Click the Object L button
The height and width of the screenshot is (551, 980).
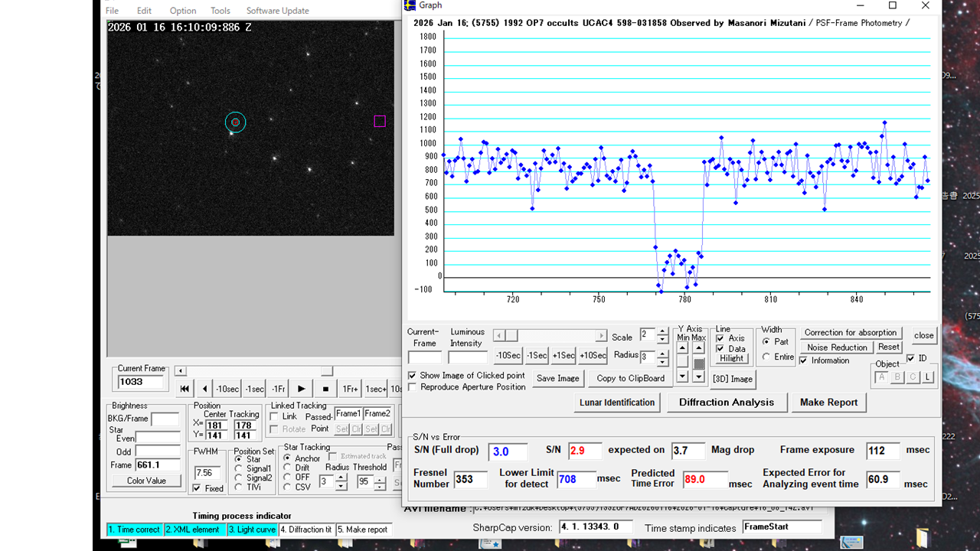[x=928, y=377]
